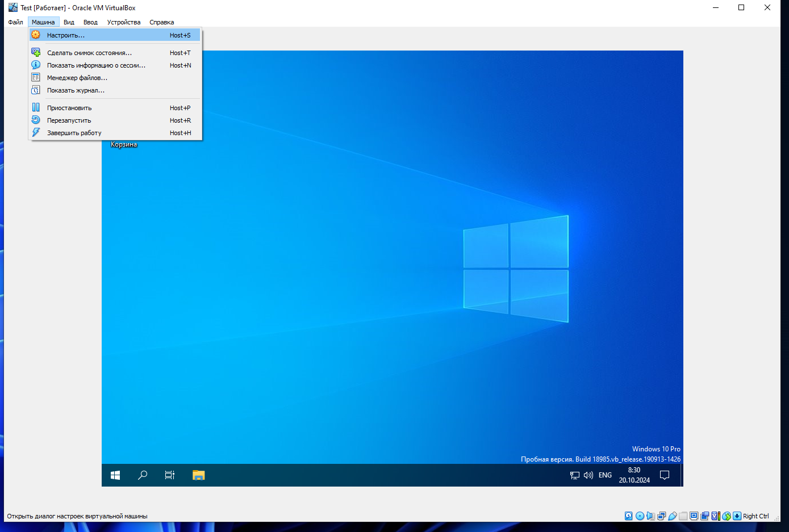Click the guest volume tray icon
Image resolution: width=789 pixels, height=532 pixels.
pos(588,475)
